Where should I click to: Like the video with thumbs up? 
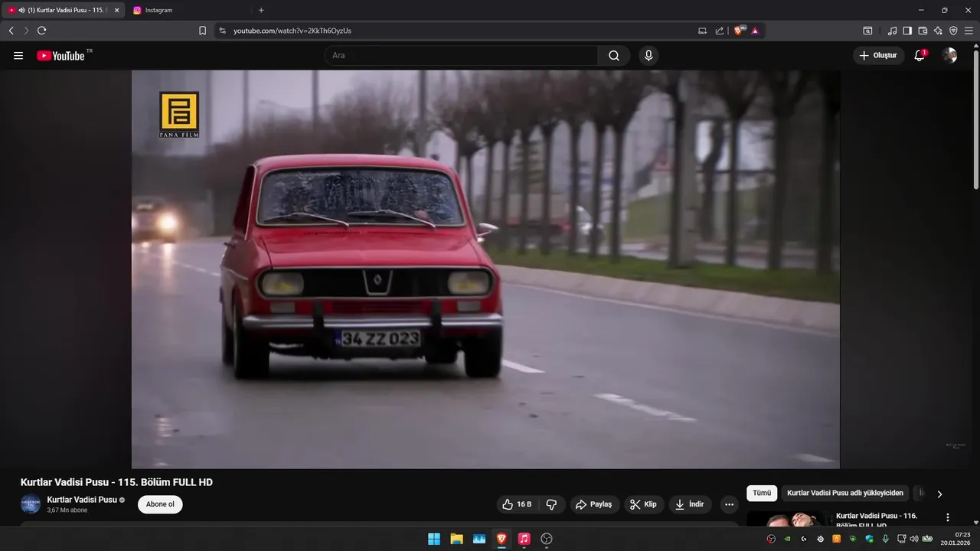pos(517,504)
